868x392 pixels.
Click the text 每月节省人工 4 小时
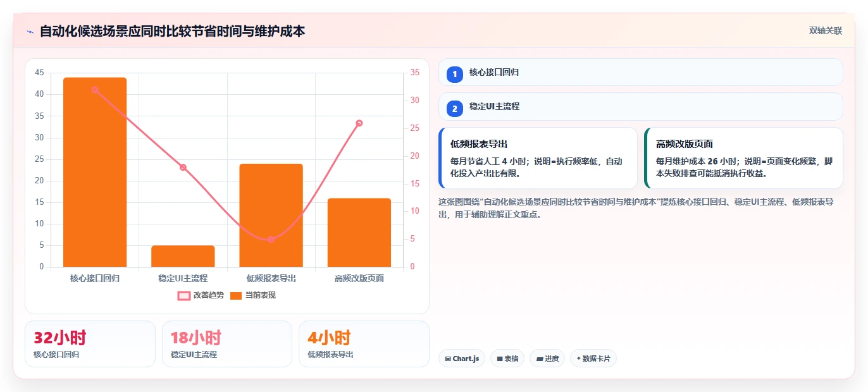coord(490,161)
